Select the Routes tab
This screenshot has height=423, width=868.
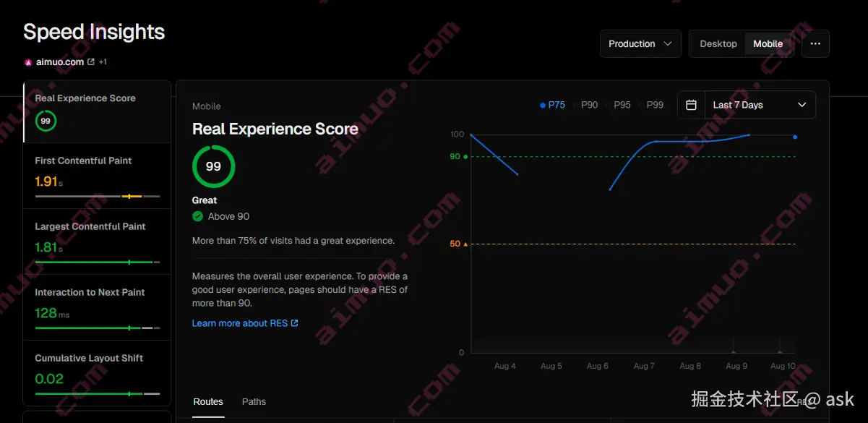(208, 401)
